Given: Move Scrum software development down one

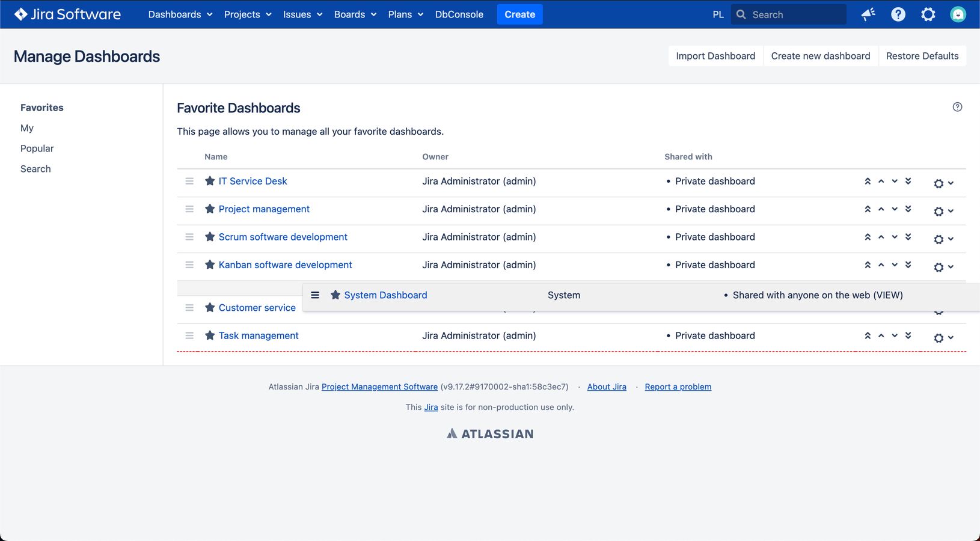Looking at the screenshot, I should tap(895, 237).
